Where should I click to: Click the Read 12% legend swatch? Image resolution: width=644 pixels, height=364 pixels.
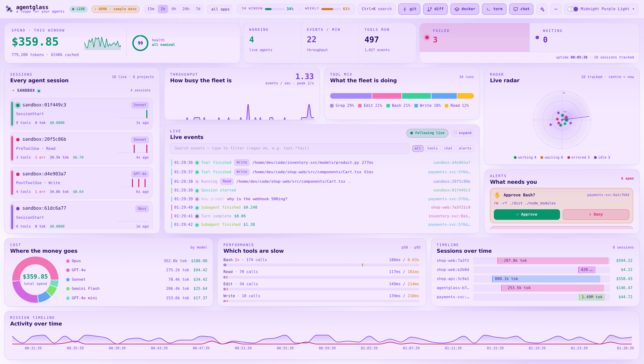pos(446,106)
